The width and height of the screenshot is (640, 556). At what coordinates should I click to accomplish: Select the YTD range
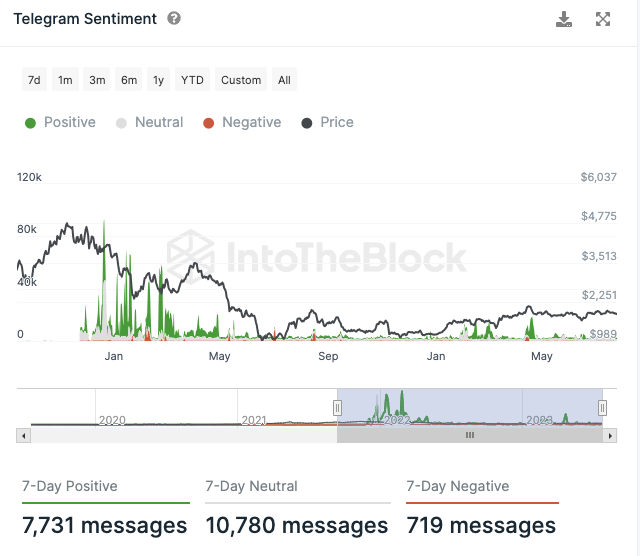(x=192, y=80)
